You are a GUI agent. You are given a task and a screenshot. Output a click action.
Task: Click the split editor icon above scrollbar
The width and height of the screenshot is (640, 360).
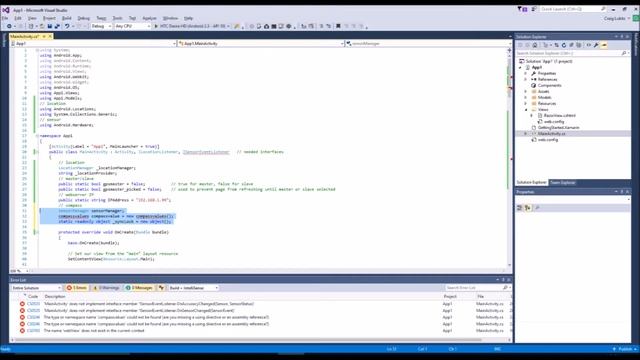(x=509, y=50)
